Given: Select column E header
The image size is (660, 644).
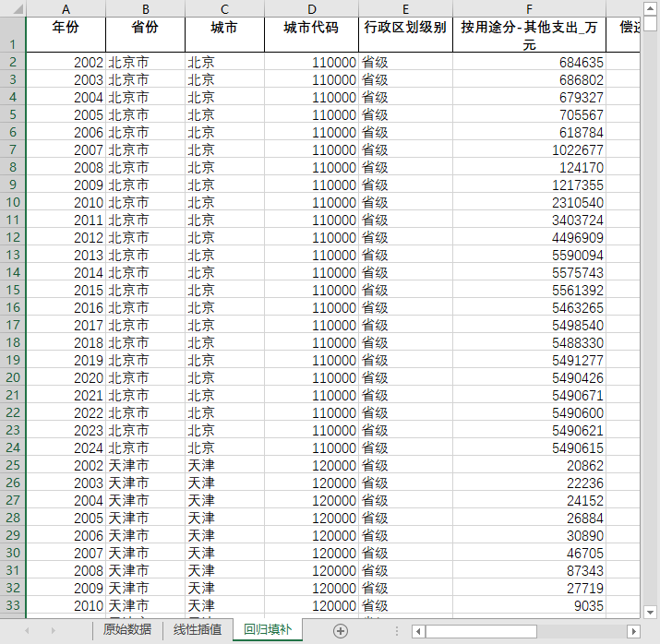Looking at the screenshot, I should pos(406,9).
